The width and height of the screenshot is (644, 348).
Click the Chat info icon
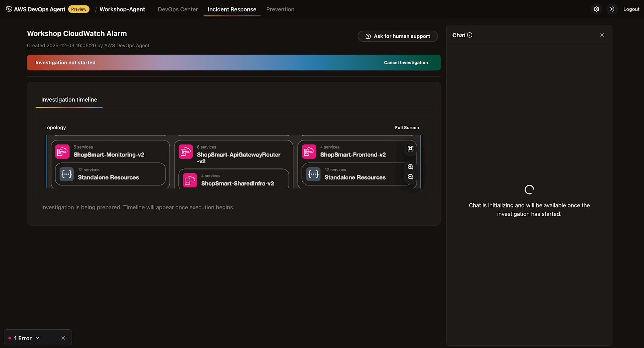pyautogui.click(x=470, y=35)
